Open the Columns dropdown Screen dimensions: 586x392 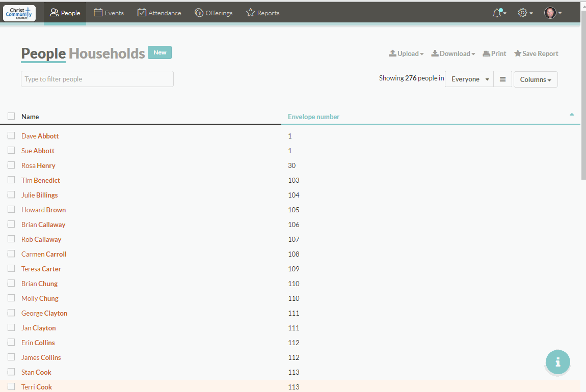(535, 79)
